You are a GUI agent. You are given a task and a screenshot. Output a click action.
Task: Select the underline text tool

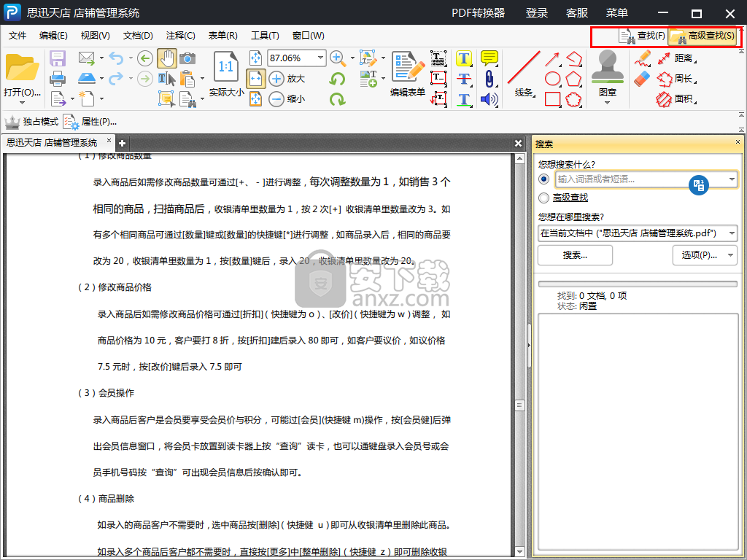463,99
